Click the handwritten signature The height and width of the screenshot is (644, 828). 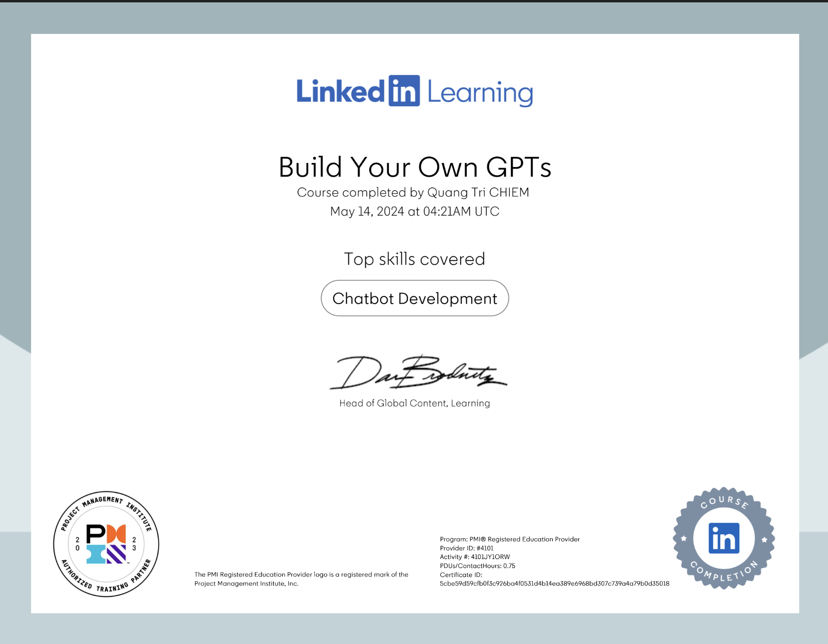click(x=418, y=372)
